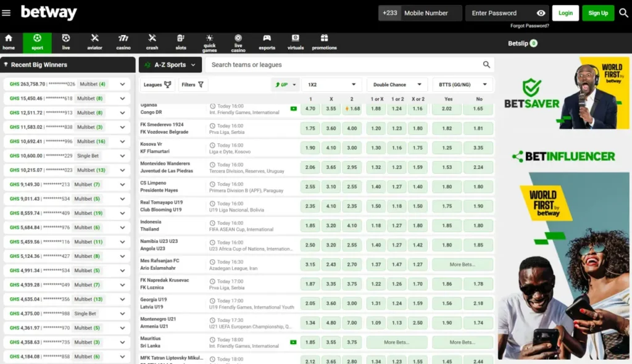Pick BTTS Yes 1.56 Georgia U19 match
The width and height of the screenshot is (632, 364).
[x=447, y=303]
